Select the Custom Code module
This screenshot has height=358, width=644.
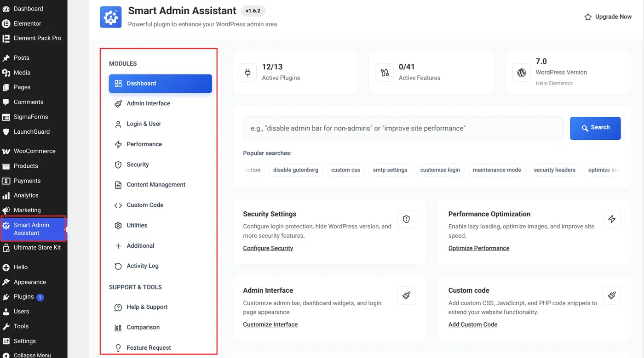point(160,205)
